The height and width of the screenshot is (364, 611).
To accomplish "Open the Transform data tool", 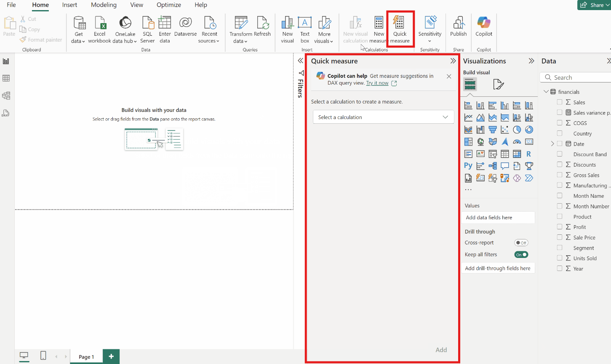I will 240,29.
